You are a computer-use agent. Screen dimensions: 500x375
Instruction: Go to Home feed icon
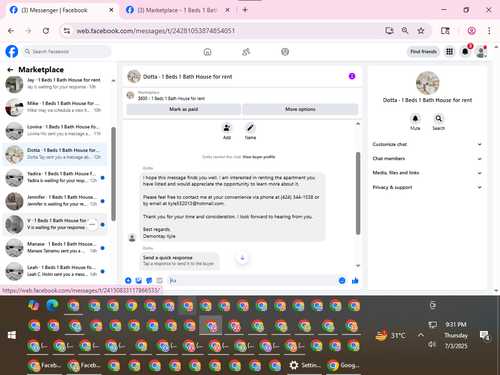tap(207, 52)
